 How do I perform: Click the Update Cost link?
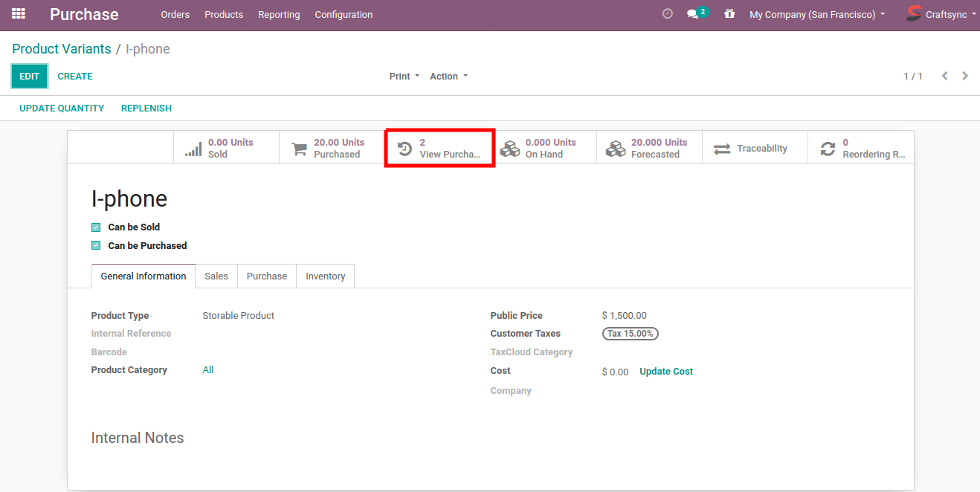coord(665,372)
